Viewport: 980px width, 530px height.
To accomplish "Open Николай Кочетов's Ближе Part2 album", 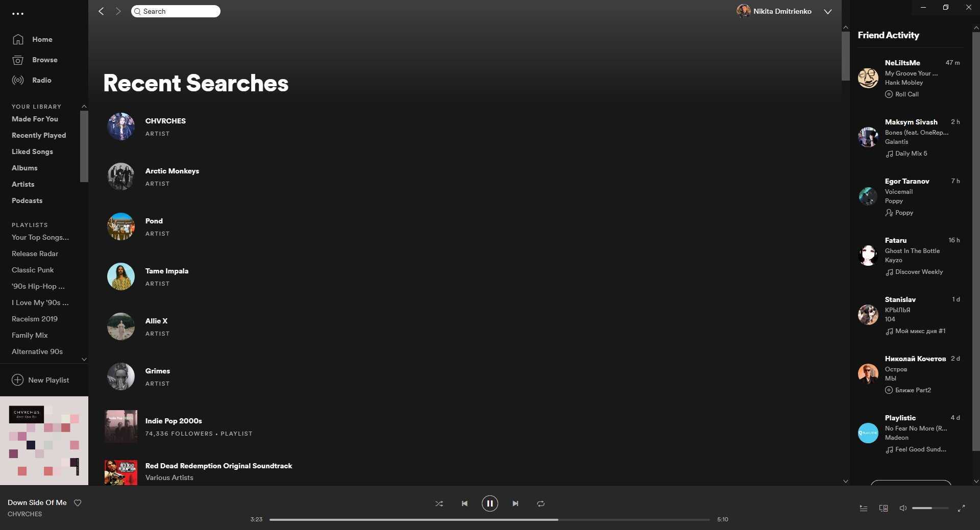I will pos(913,390).
